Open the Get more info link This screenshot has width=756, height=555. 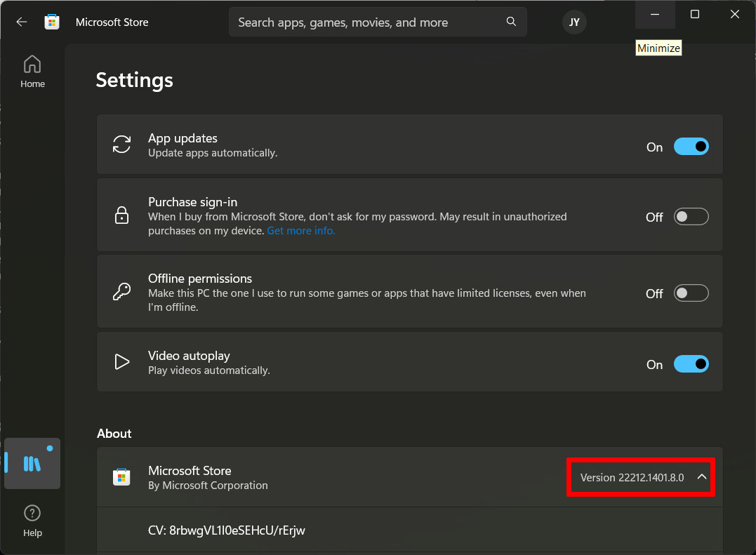click(301, 231)
